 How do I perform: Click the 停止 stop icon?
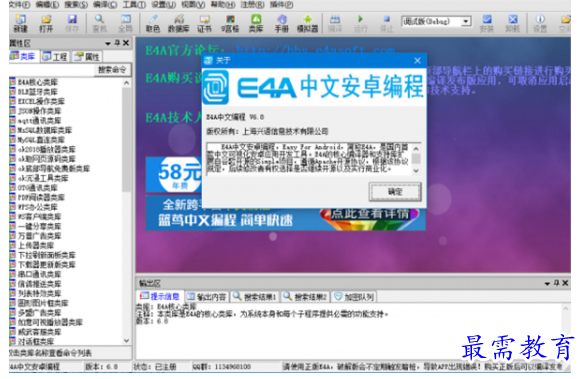tap(386, 23)
